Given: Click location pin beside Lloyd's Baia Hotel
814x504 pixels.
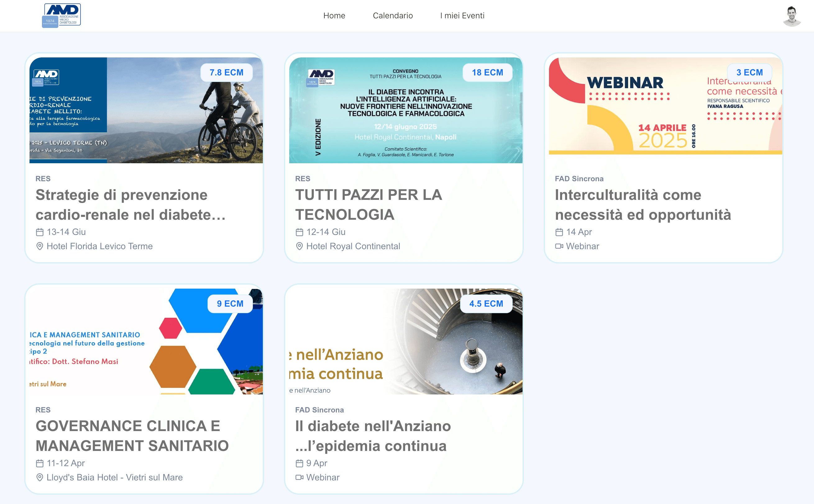Looking at the screenshot, I should [x=40, y=478].
